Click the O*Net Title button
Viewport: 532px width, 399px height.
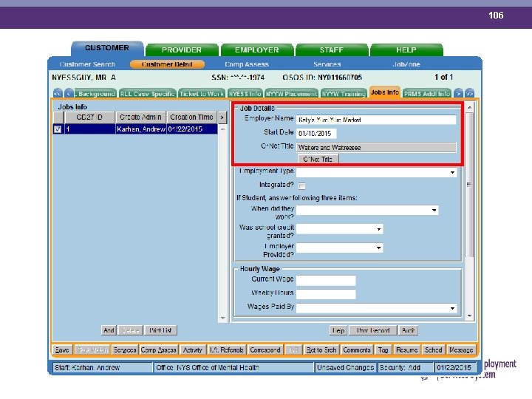coord(318,159)
